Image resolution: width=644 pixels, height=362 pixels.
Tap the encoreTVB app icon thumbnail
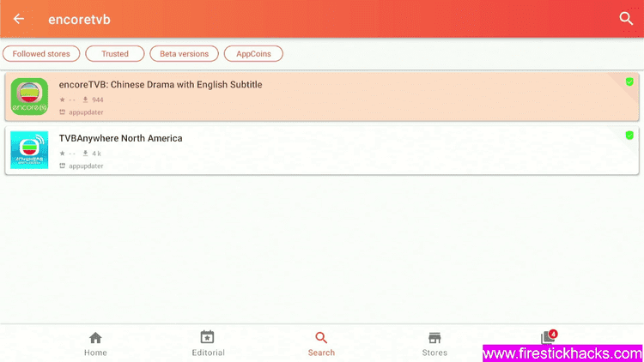click(29, 96)
